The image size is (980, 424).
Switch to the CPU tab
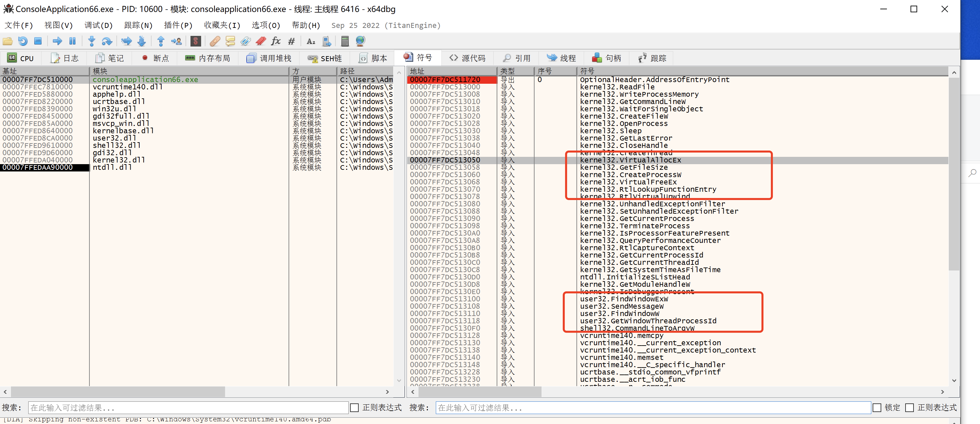click(x=21, y=58)
